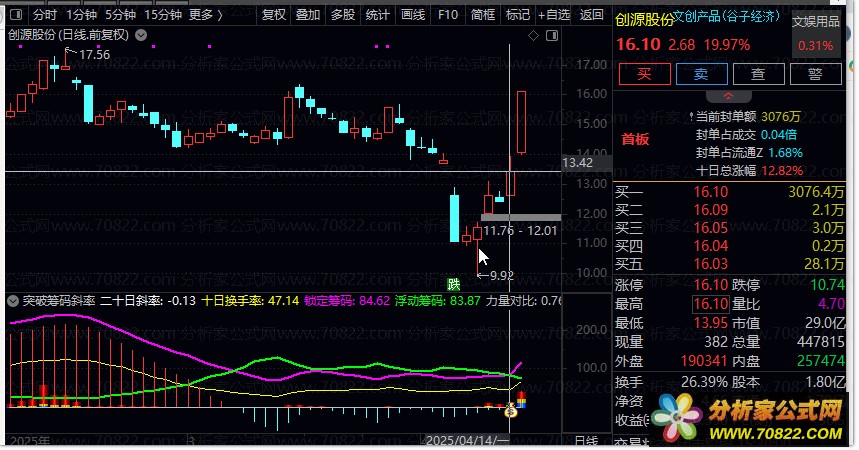Open the 复权 toolbar option
Screen dimensions: 859x450
[x=273, y=15]
